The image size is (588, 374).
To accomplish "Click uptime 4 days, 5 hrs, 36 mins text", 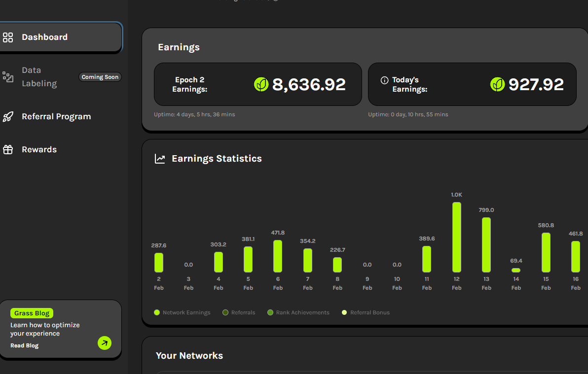I will (x=194, y=114).
